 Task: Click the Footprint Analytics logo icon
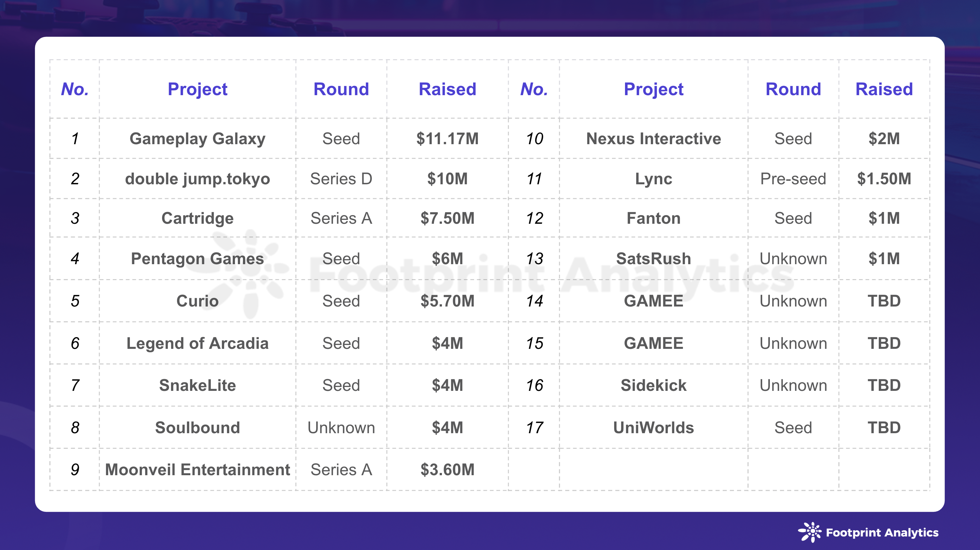(x=814, y=532)
